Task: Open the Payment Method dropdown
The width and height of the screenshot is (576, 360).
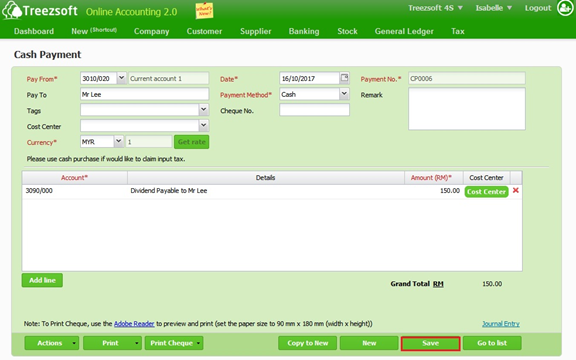Action: point(344,94)
